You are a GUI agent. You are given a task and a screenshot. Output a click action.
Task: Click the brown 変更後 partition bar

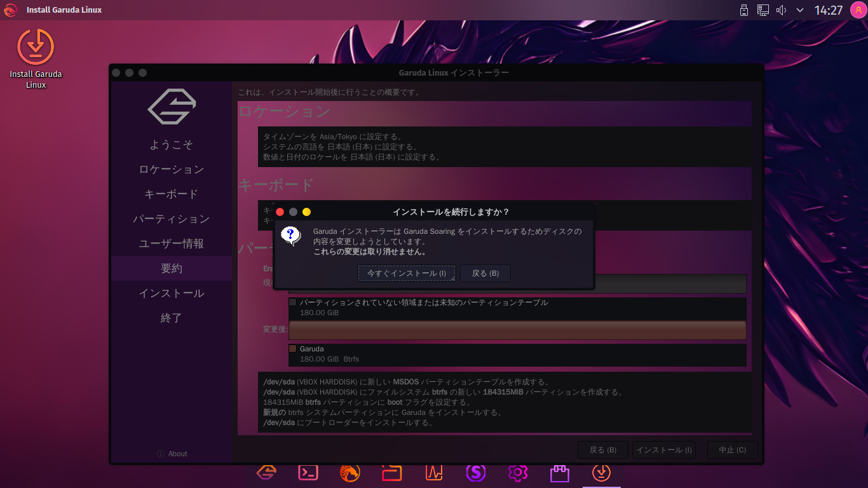pos(517,330)
